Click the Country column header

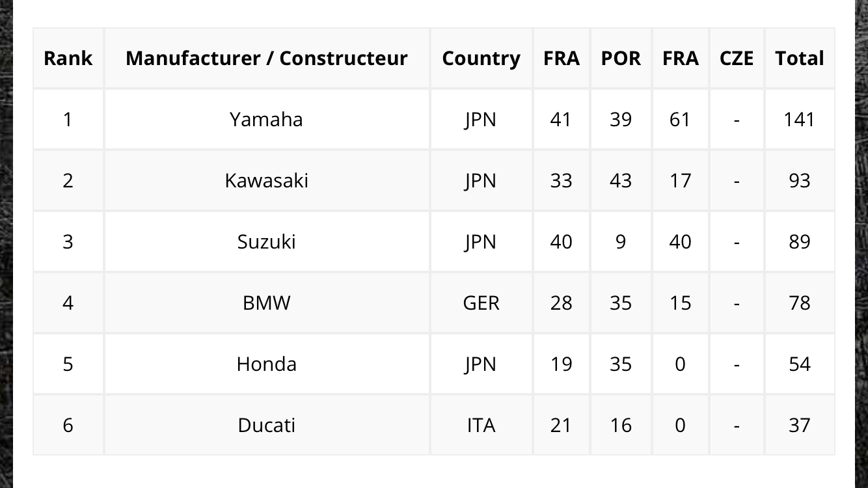[x=481, y=59]
